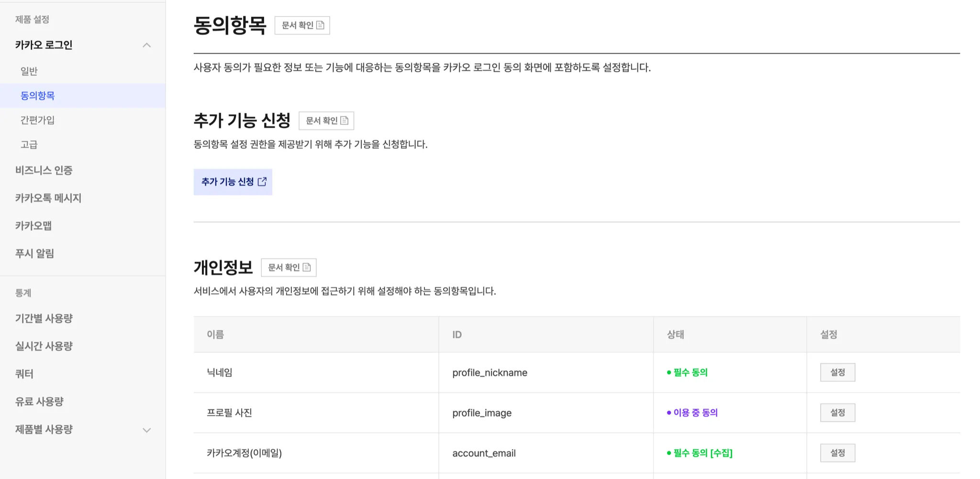Open the 간편가입 submenu item
The image size is (980, 479).
pyautogui.click(x=37, y=120)
